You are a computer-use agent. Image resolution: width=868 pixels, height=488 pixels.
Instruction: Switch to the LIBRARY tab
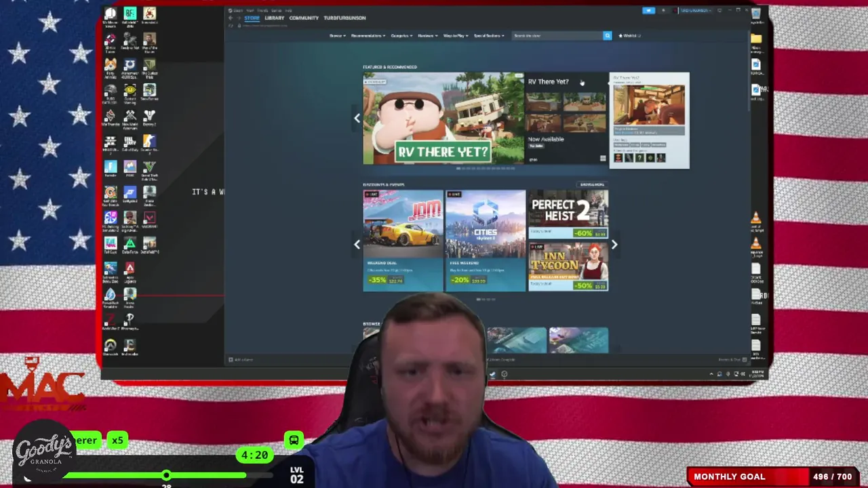click(275, 18)
